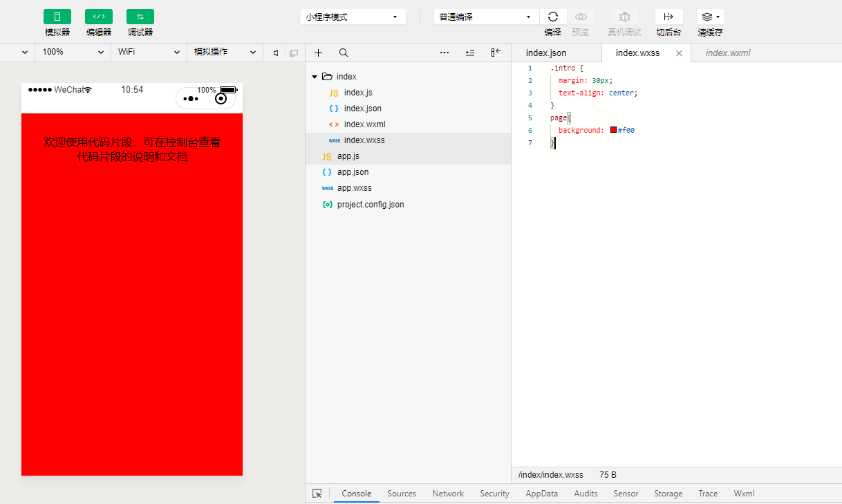This screenshot has width=842, height=504.
Task: Switch to the Audits tab
Action: 586,494
